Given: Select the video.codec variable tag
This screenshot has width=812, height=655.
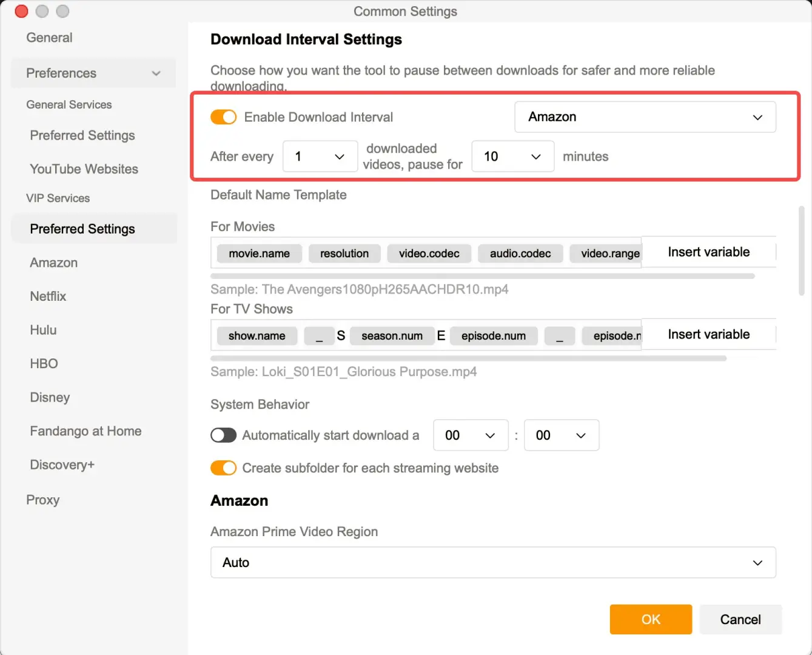Looking at the screenshot, I should coord(429,254).
